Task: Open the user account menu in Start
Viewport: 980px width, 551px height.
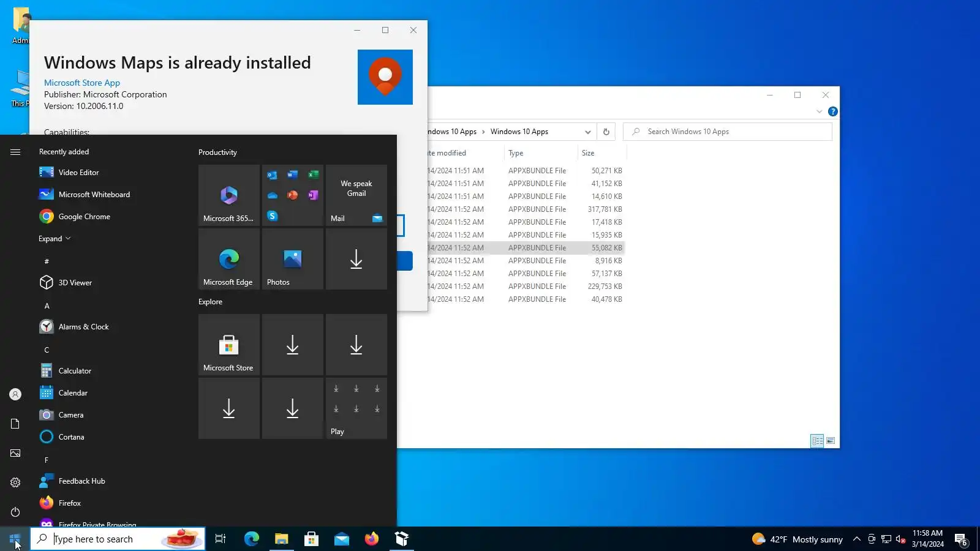Action: point(15,394)
